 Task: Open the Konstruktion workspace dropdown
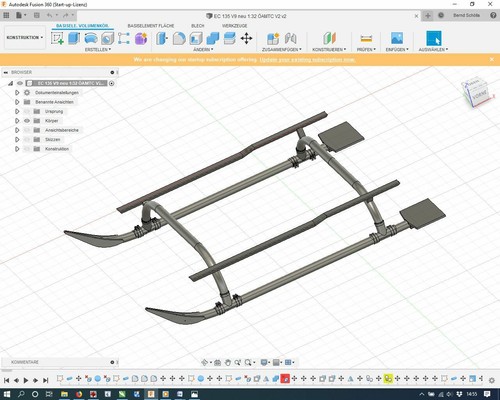25,38
